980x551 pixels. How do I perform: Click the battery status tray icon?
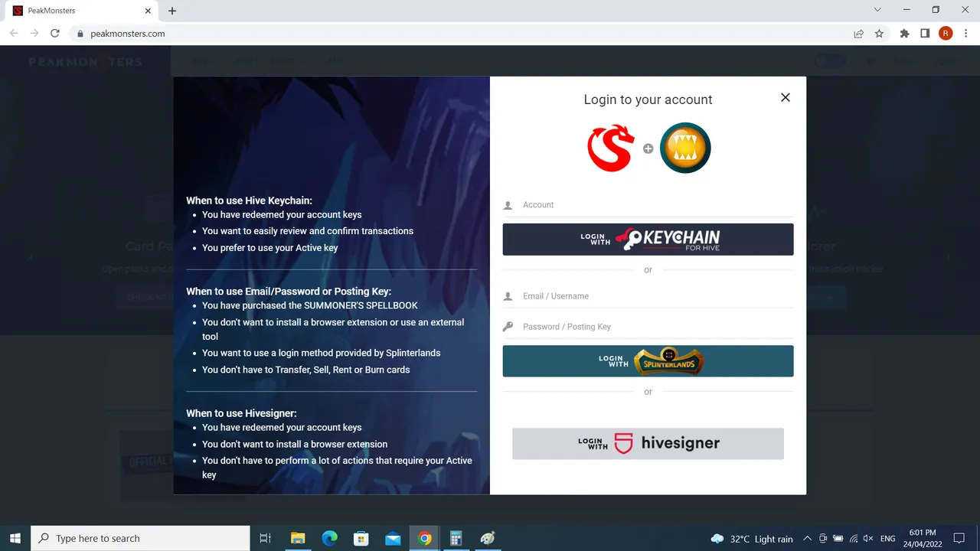coord(838,539)
